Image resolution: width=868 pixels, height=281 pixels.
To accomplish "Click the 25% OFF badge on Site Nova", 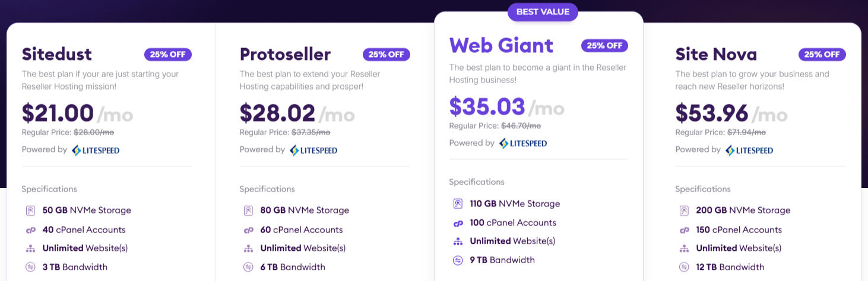I will 822,55.
